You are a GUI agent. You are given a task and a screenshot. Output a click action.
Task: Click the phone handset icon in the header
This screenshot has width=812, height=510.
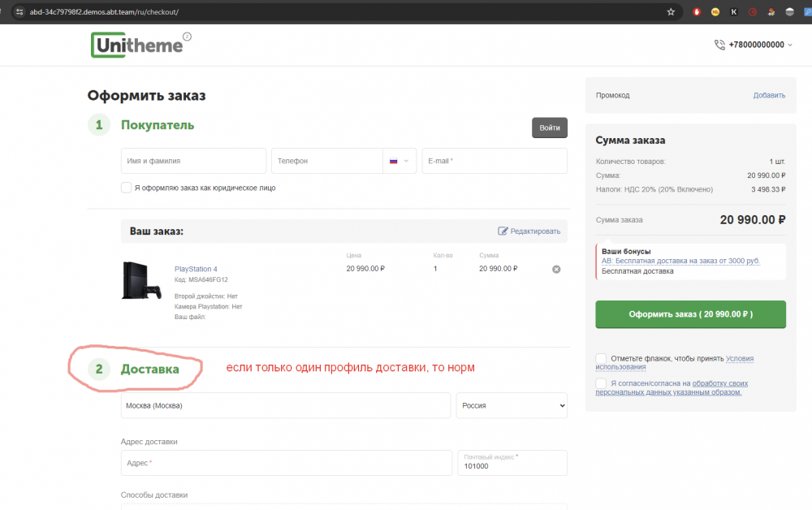pyautogui.click(x=719, y=45)
